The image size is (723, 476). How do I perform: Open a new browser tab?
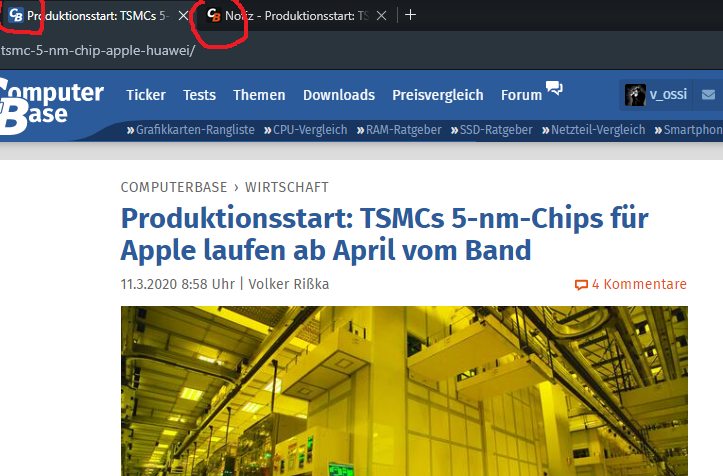410,15
